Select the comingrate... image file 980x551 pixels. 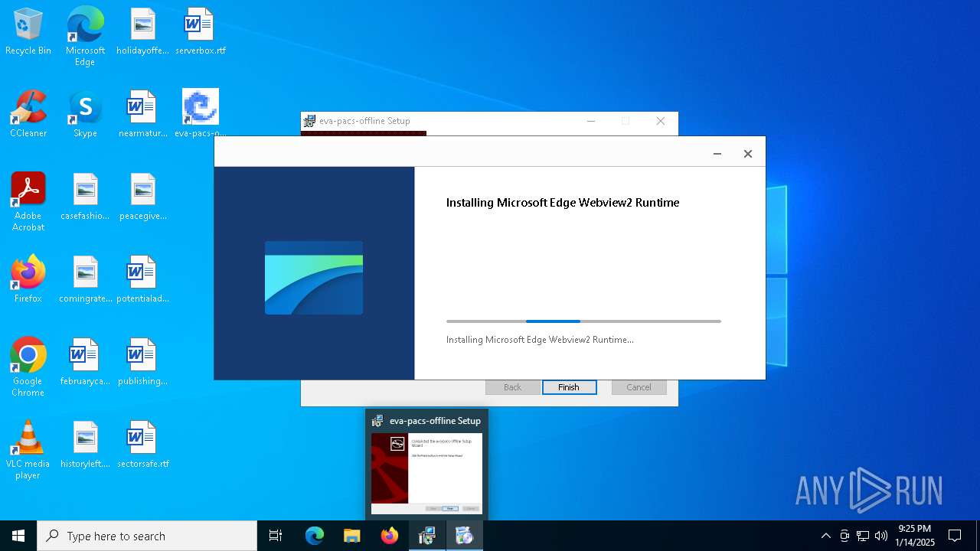[85, 280]
